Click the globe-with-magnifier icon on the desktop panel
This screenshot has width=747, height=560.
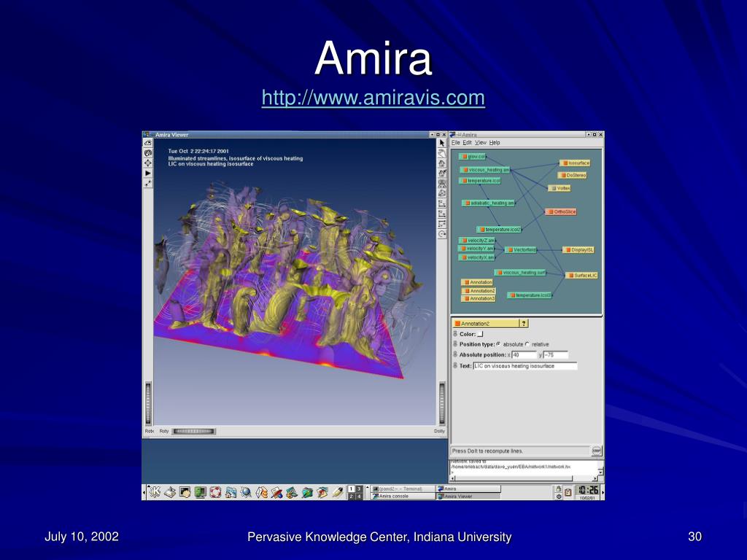tap(246, 492)
